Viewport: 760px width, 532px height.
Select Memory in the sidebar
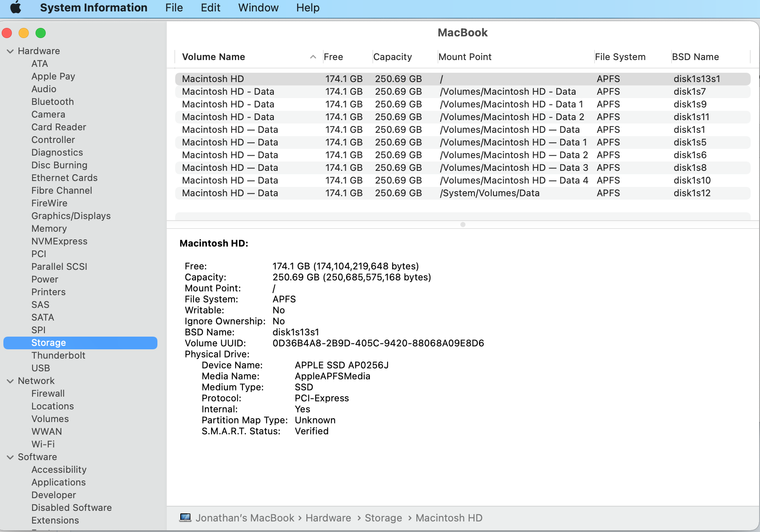(49, 228)
